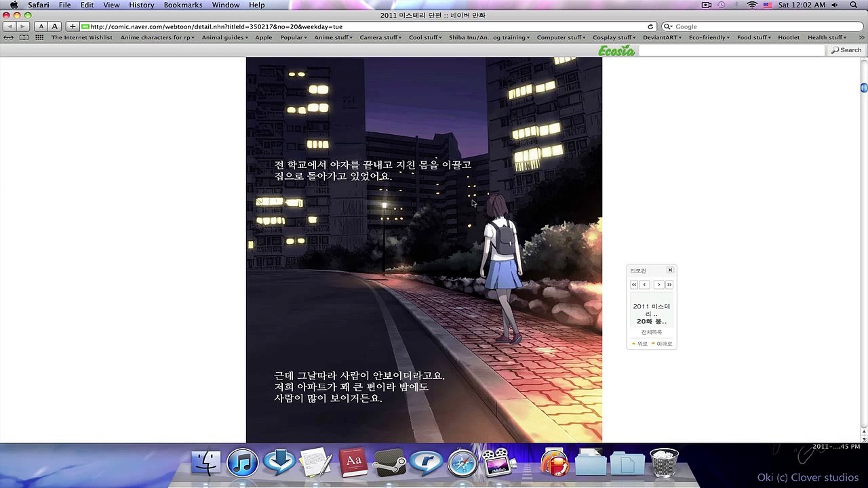This screenshot has height=488, width=868.
Task: Open the Bookmarks menu
Action: tap(183, 5)
